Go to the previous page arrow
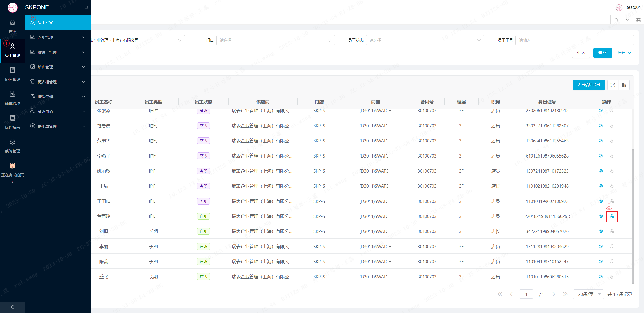 (x=511, y=294)
